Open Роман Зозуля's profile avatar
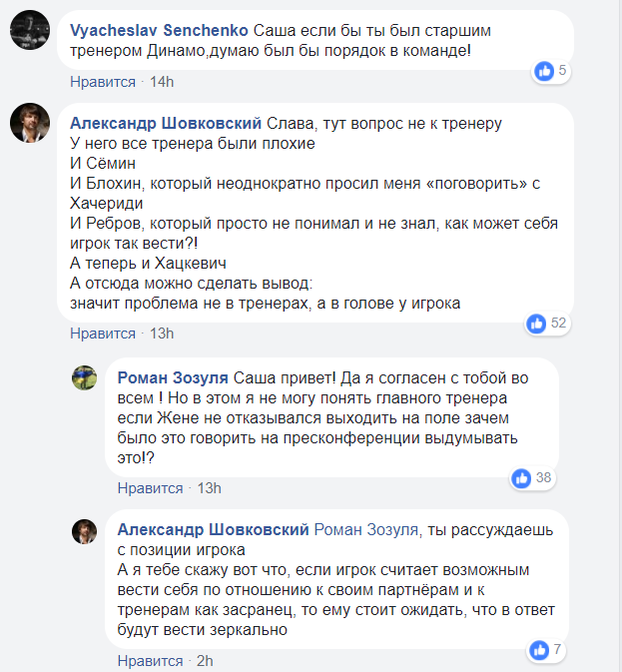This screenshot has width=622, height=672. click(x=84, y=377)
